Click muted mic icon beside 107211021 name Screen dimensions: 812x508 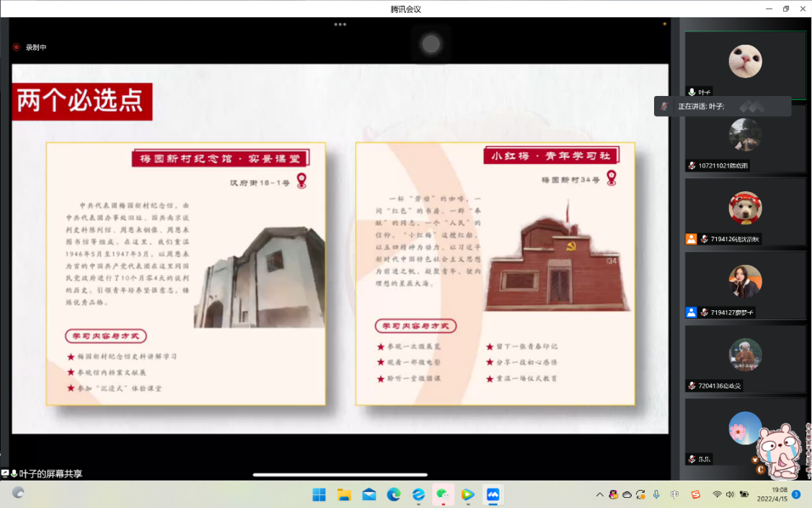(x=692, y=165)
